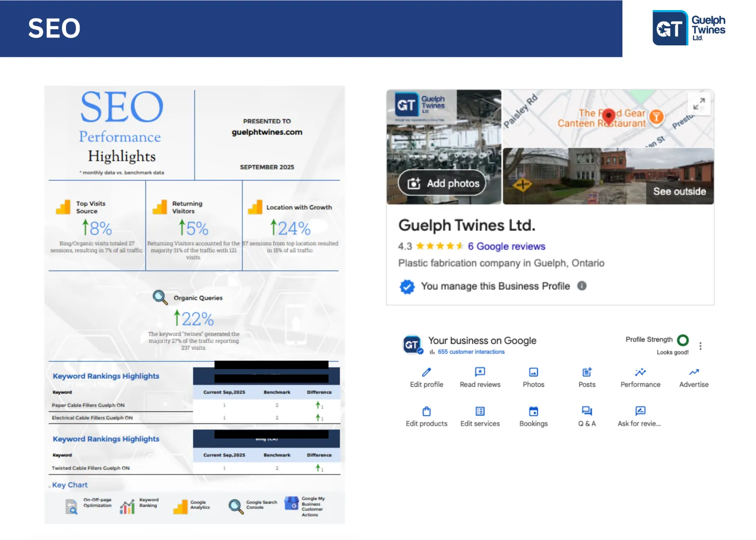Click the See outside street view thumbnail
The width and height of the screenshot is (756, 540).
[x=608, y=176]
